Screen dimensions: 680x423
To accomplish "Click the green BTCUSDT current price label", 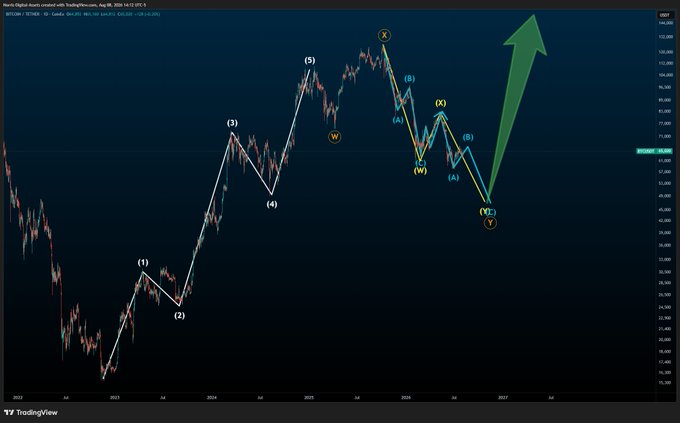I will [654, 151].
